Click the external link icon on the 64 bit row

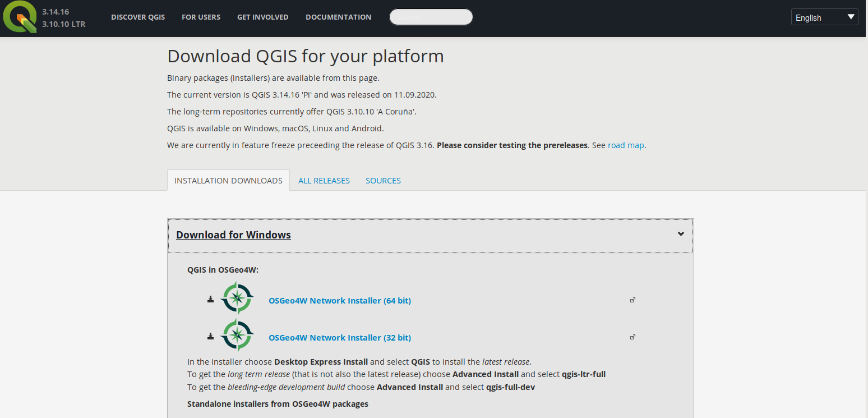tap(632, 300)
